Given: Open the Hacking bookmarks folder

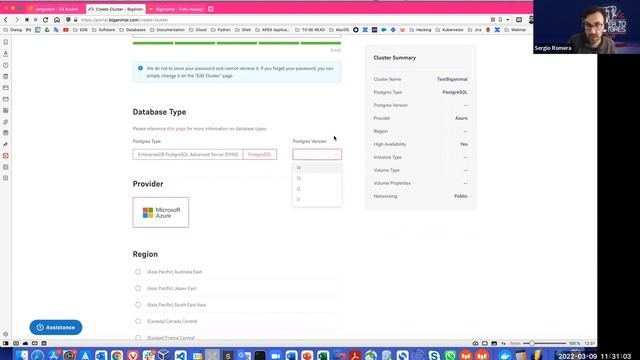Looking at the screenshot, I should 420,30.
